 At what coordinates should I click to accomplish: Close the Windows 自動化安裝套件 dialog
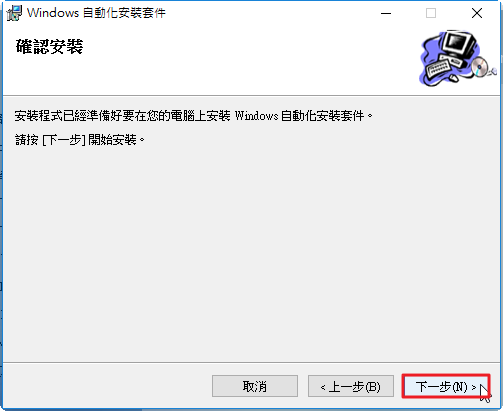tap(477, 13)
